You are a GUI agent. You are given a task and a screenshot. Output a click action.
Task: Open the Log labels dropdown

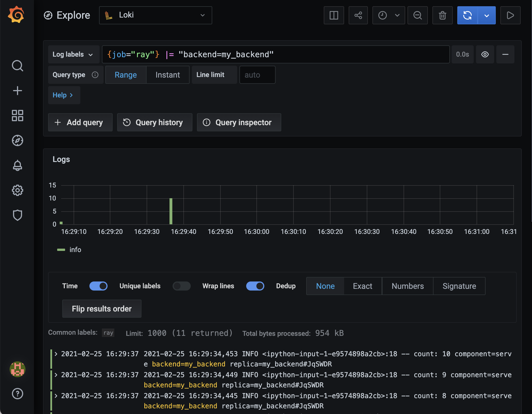74,54
